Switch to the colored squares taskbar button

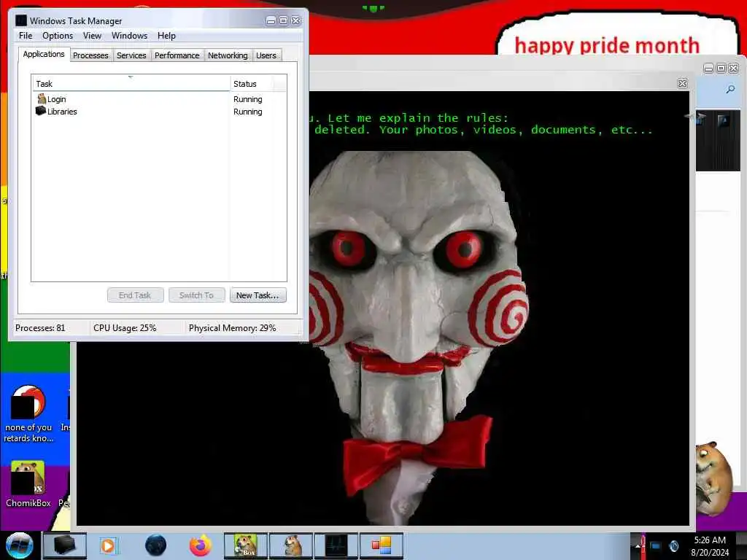point(382,545)
